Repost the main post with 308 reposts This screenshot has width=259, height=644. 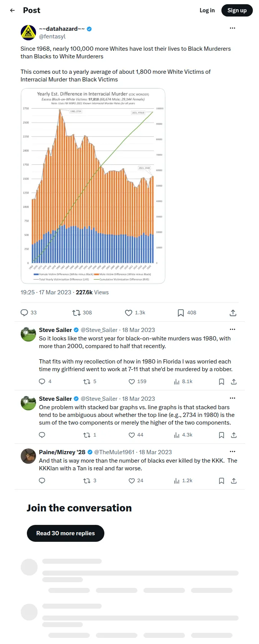pyautogui.click(x=76, y=313)
